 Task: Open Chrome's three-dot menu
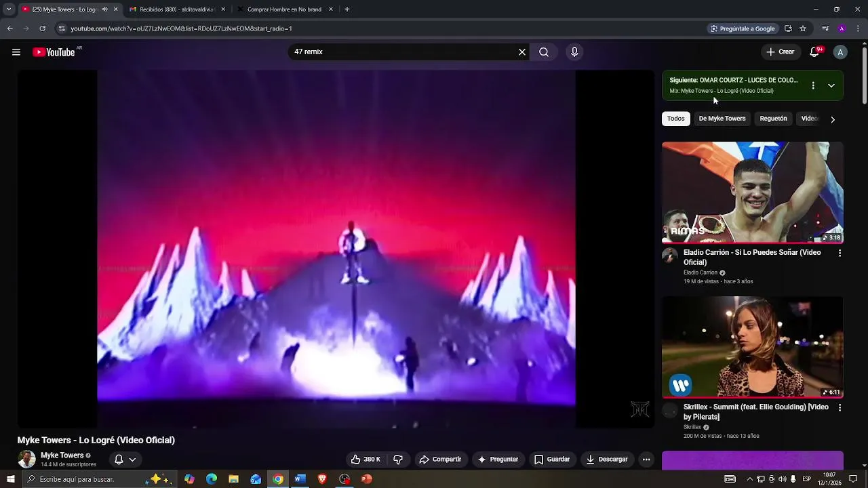(x=859, y=28)
